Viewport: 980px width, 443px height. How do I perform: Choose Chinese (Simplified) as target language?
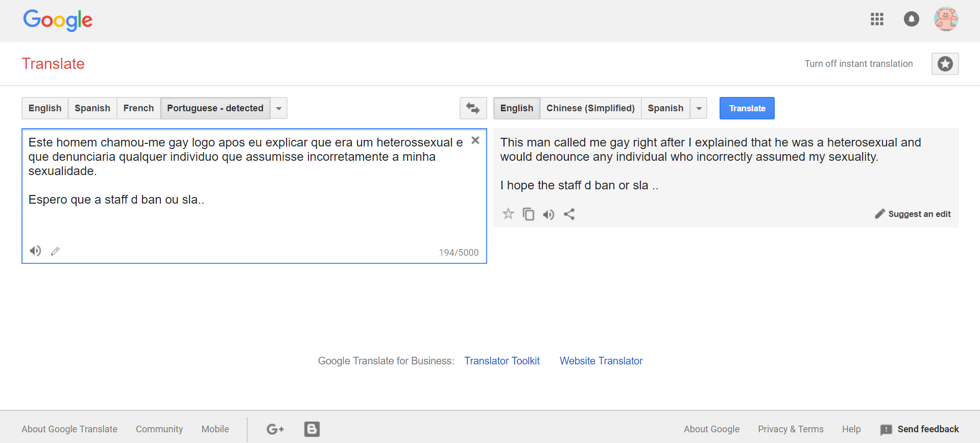[x=590, y=108]
